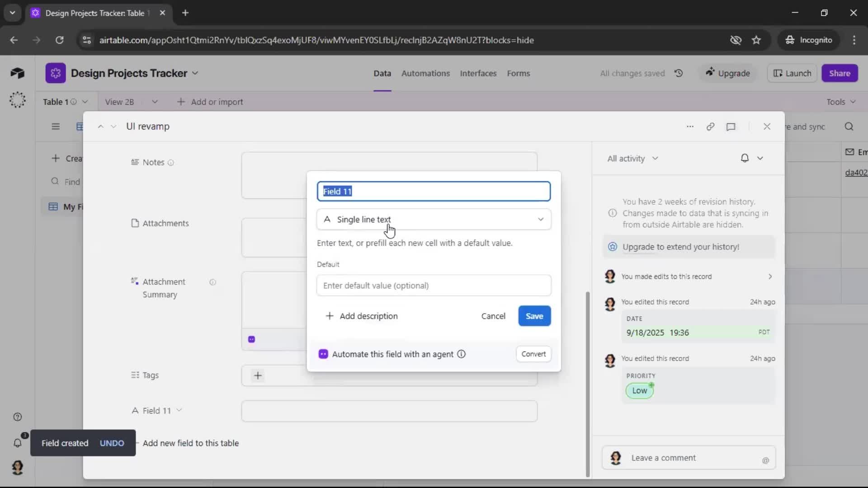Click the Launch button
868x488 pixels.
point(792,73)
